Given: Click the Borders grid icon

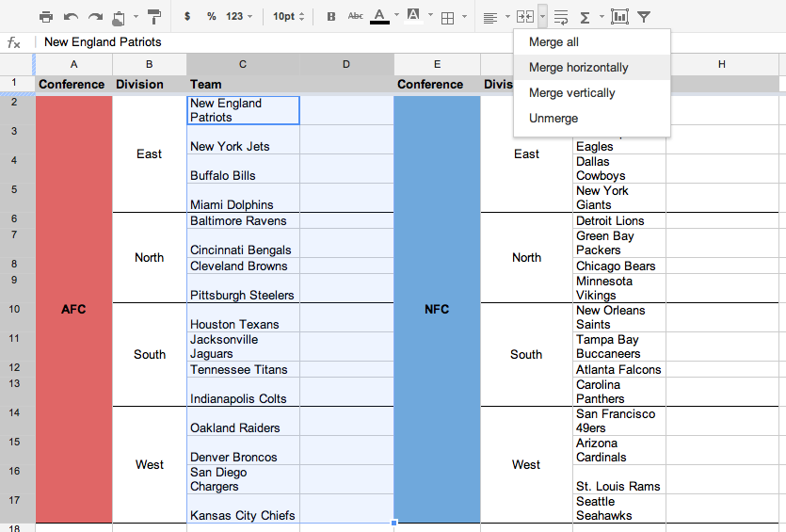Looking at the screenshot, I should 447,18.
